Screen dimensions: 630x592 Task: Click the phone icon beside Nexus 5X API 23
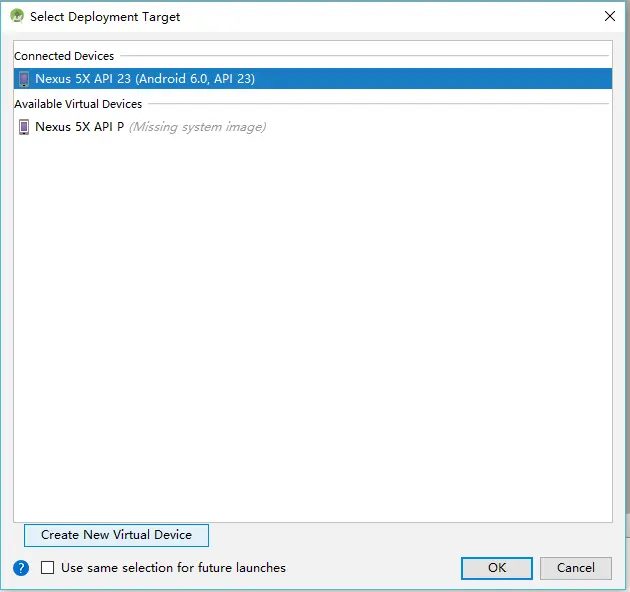click(x=24, y=79)
